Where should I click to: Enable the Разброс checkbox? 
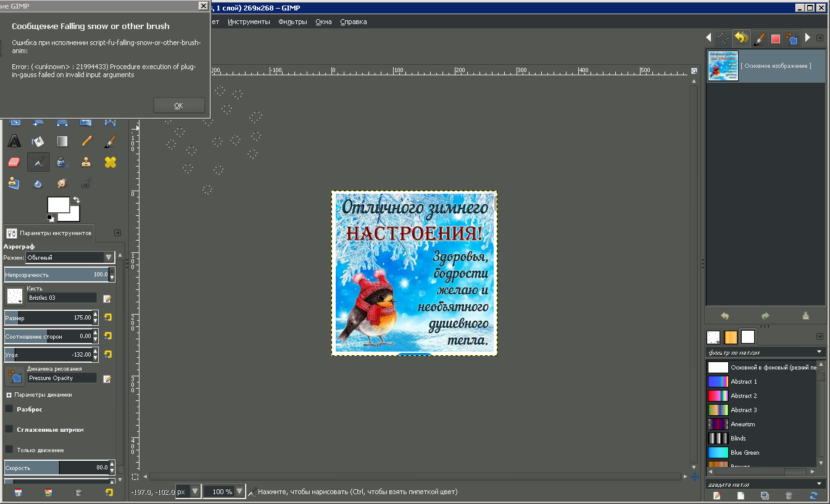[9, 409]
